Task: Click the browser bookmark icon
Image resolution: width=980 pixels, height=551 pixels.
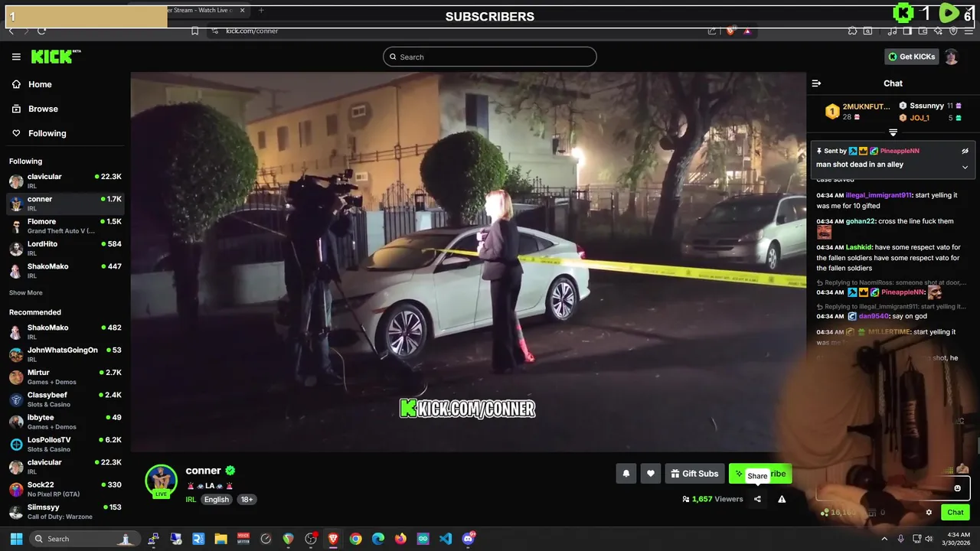Action: [194, 31]
